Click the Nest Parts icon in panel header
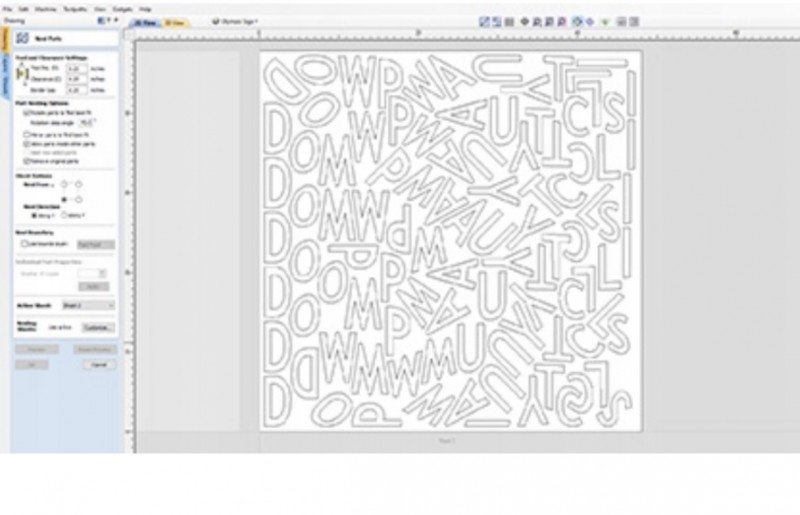This screenshot has height=515, width=800. [22, 37]
